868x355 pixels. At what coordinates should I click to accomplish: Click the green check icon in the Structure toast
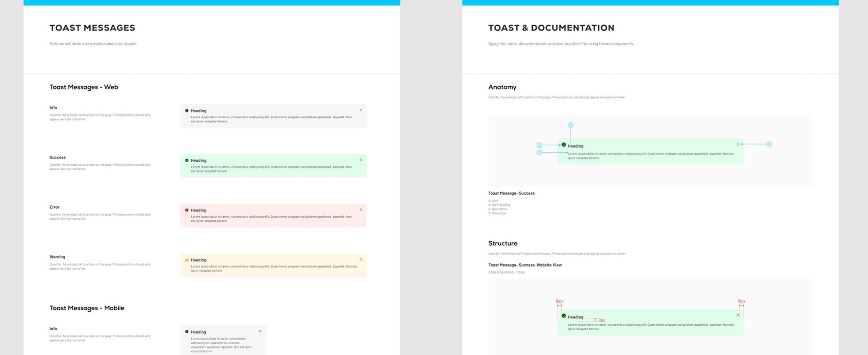pos(563,316)
